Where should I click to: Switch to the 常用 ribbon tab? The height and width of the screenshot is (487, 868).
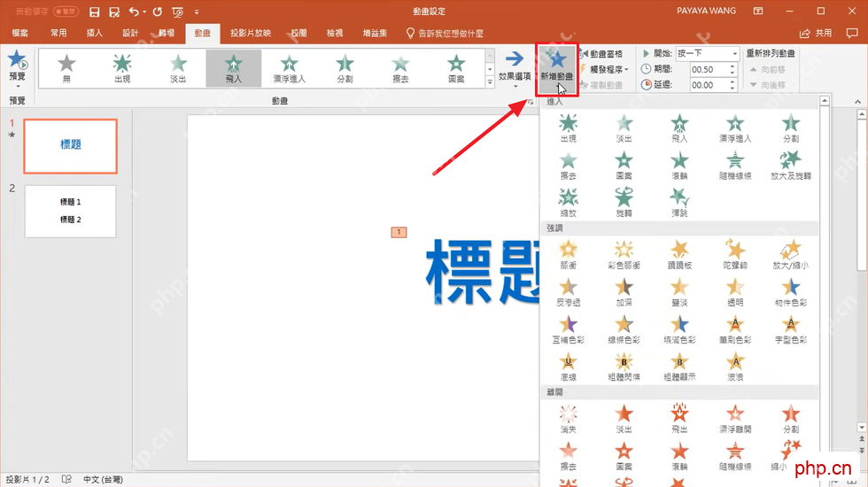pos(58,34)
